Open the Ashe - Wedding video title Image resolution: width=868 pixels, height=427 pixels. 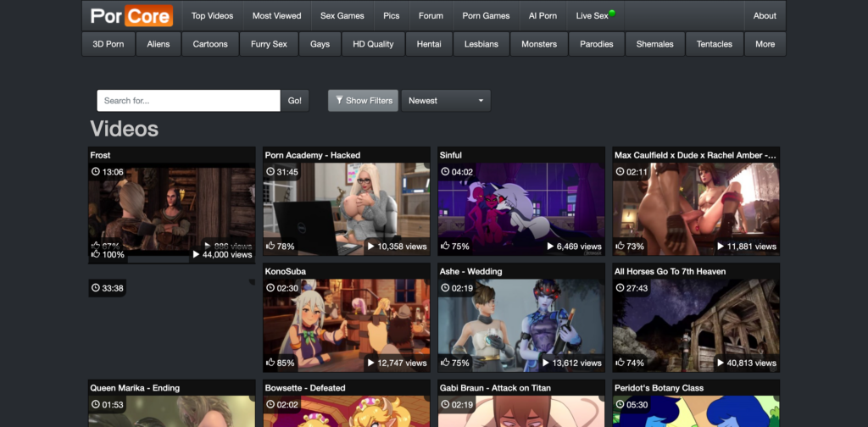(x=470, y=272)
